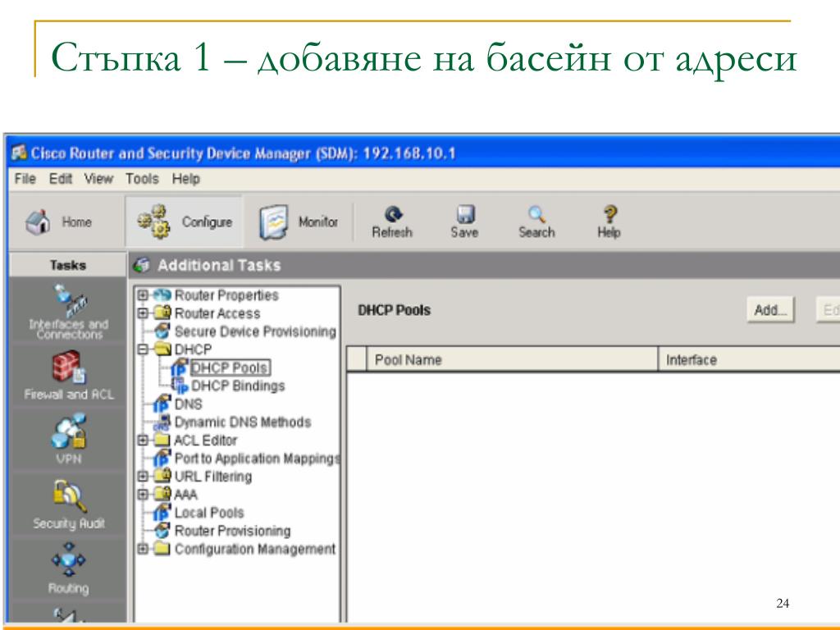Select DHCP Pools in the tree
The height and width of the screenshot is (630, 840).
230,368
